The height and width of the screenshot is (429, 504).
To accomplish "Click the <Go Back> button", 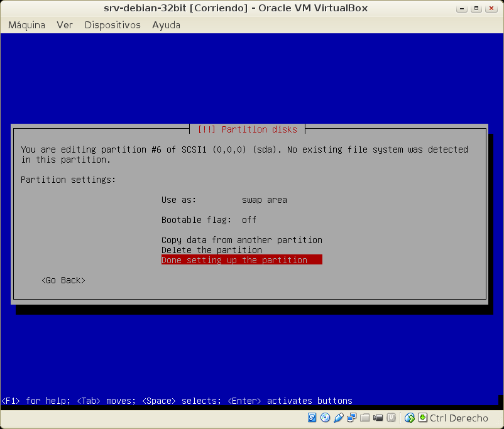I will point(63,280).
